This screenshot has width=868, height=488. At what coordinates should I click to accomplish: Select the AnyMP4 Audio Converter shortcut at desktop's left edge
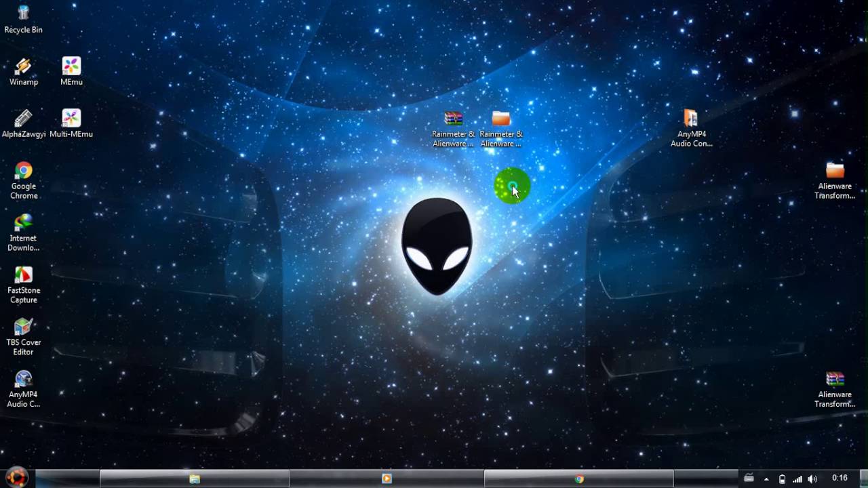(24, 389)
